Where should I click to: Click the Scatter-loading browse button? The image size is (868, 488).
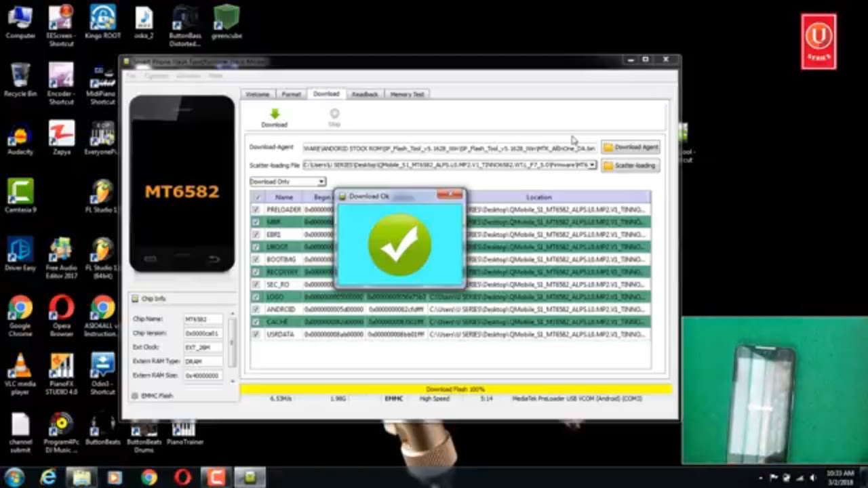630,165
